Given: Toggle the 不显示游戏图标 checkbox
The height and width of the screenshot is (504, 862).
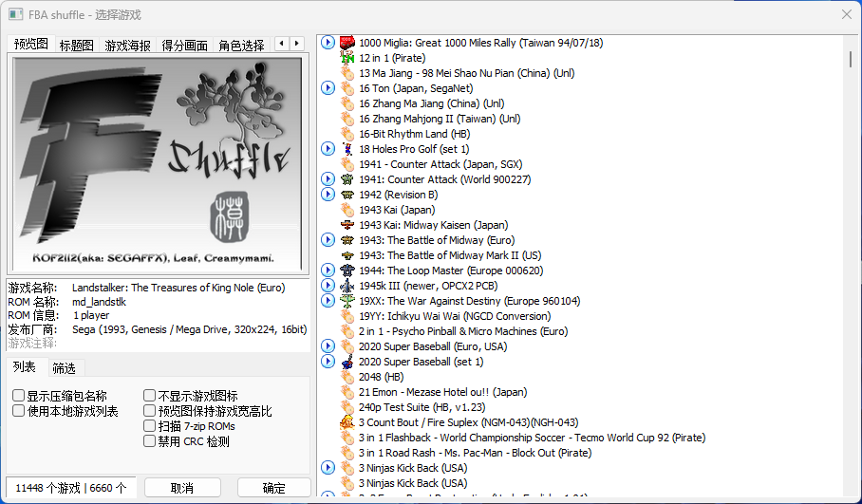Looking at the screenshot, I should click(150, 396).
